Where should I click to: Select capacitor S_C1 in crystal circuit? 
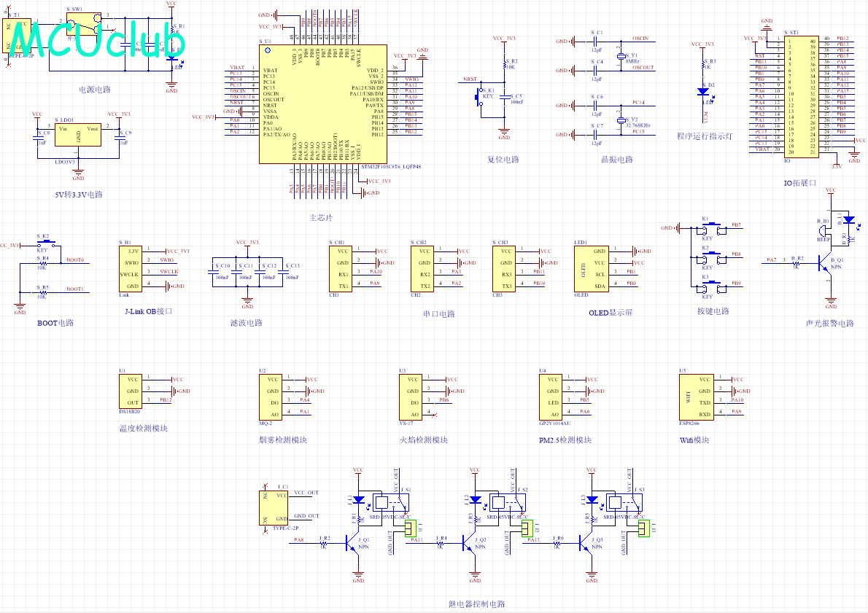click(x=596, y=41)
